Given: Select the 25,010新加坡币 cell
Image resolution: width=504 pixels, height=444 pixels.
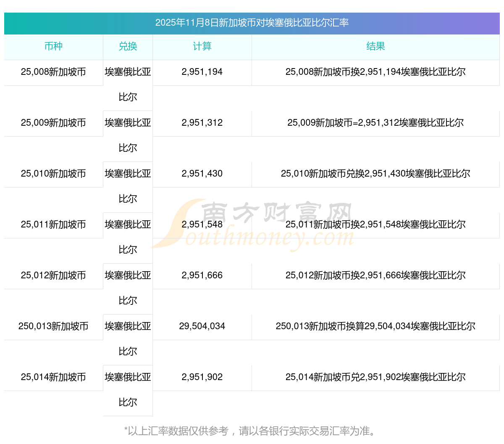Looking at the screenshot, I should [53, 174].
